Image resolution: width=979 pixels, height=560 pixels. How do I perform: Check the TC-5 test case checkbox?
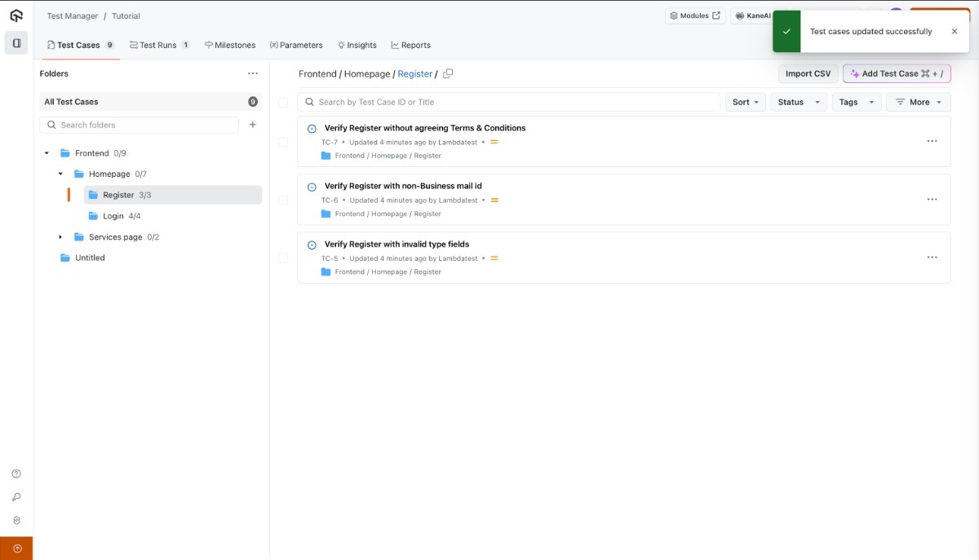[x=283, y=258]
